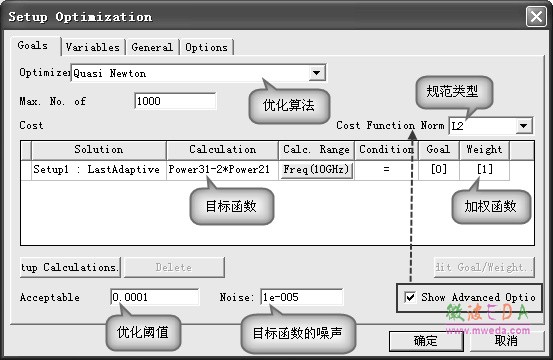Click the Setup Calculations button
Viewport: 553px width, 360px height.
(70, 268)
